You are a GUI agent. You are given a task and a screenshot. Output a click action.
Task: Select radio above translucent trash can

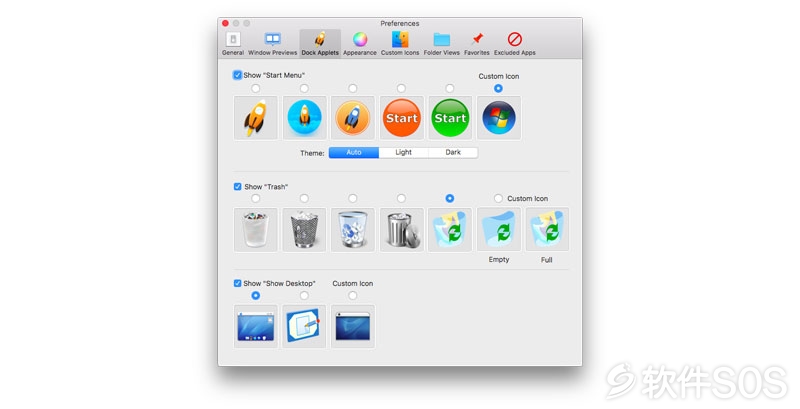point(256,198)
